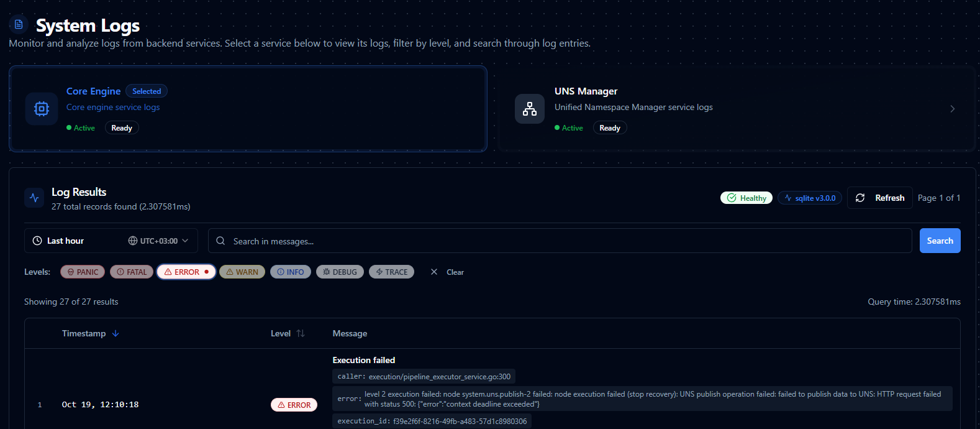The image size is (980, 429).
Task: Select the Core Engine service card
Action: click(248, 109)
